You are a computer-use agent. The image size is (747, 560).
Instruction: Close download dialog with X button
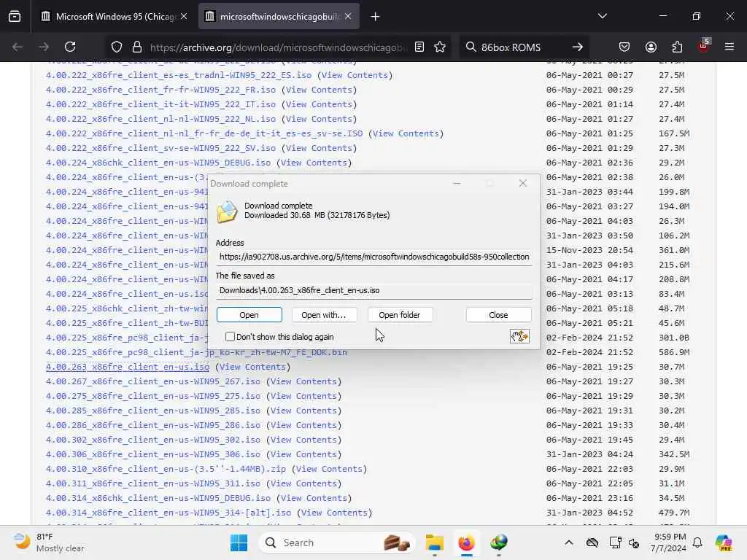522,183
